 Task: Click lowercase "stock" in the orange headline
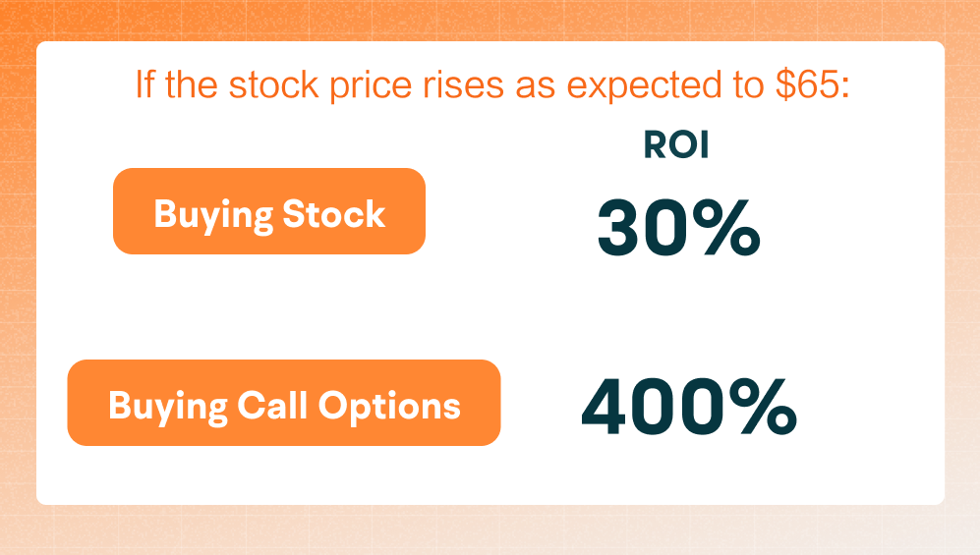pyautogui.click(x=273, y=84)
